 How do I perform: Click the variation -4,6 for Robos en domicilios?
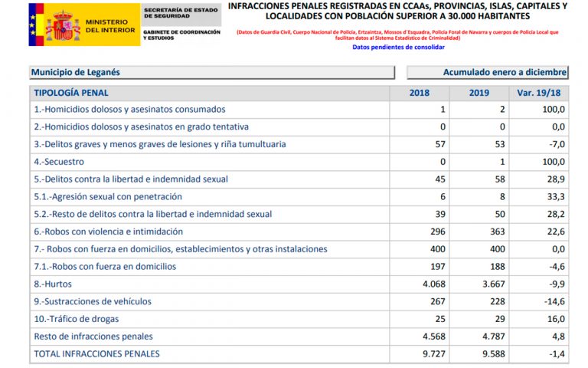point(557,267)
